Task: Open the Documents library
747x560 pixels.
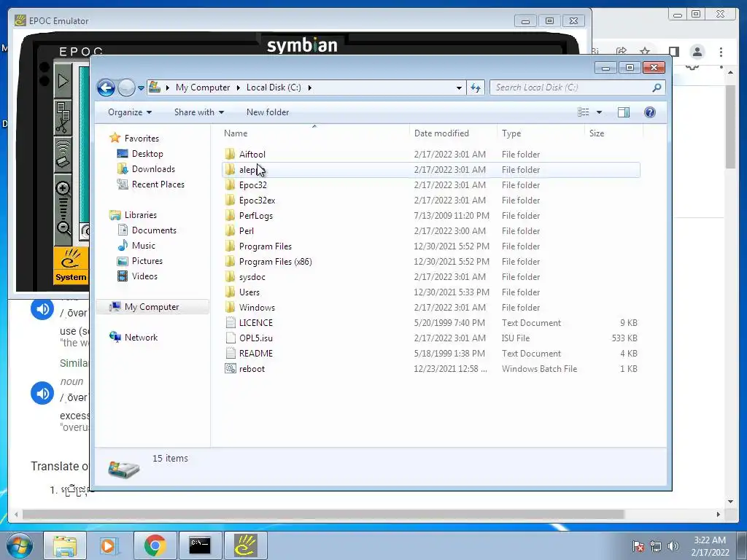Action: [154, 230]
